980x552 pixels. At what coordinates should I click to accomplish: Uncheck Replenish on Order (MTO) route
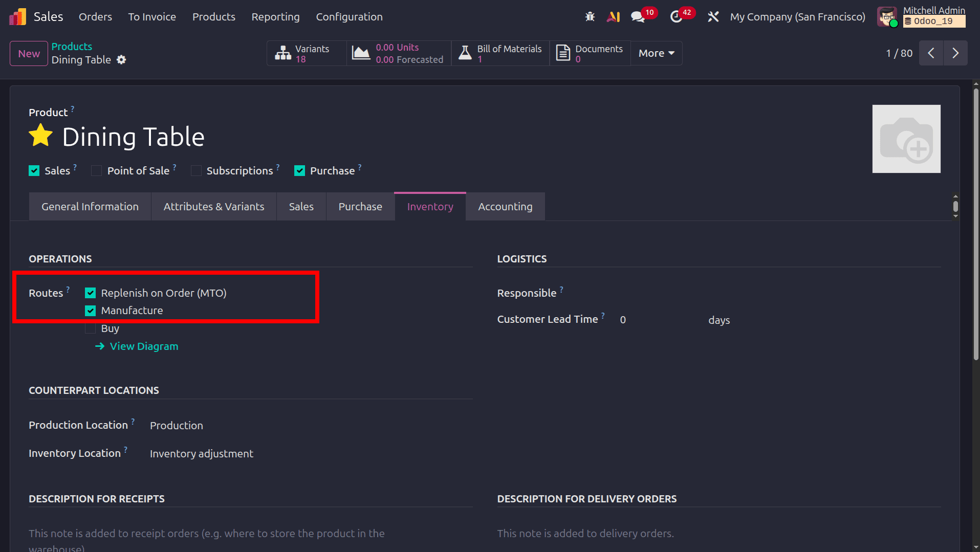(91, 293)
